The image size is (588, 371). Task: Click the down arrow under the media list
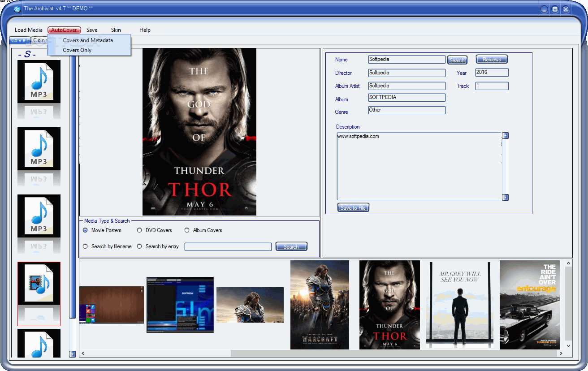point(73,354)
